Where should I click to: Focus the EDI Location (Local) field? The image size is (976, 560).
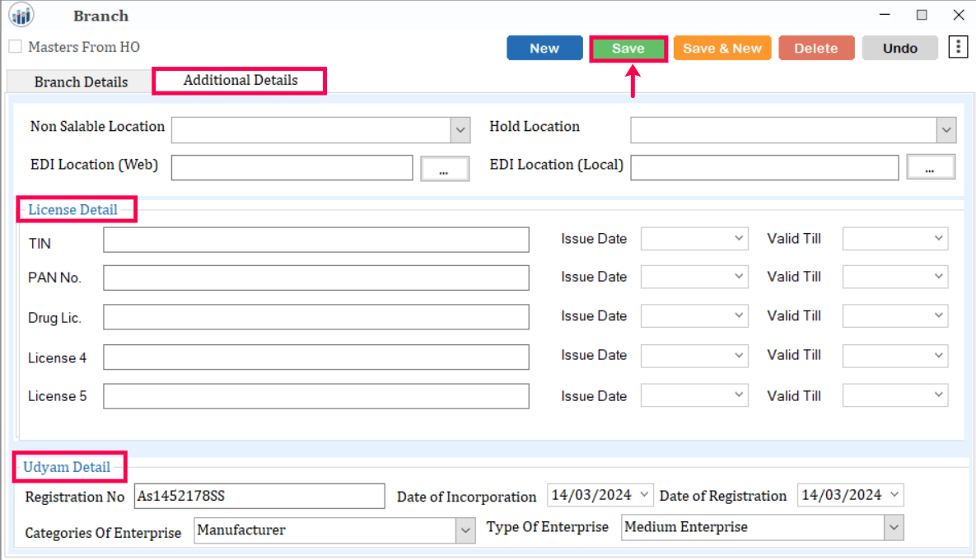[764, 167]
